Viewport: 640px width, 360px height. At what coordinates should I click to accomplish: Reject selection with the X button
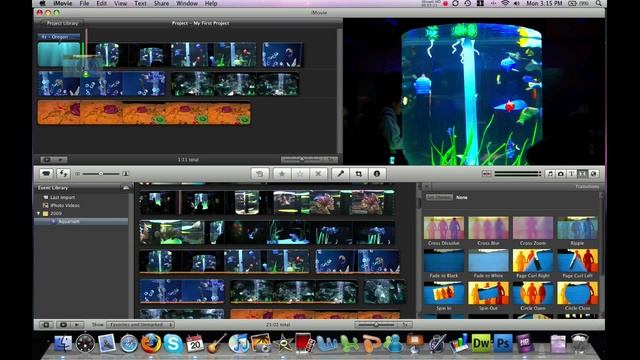[318, 174]
